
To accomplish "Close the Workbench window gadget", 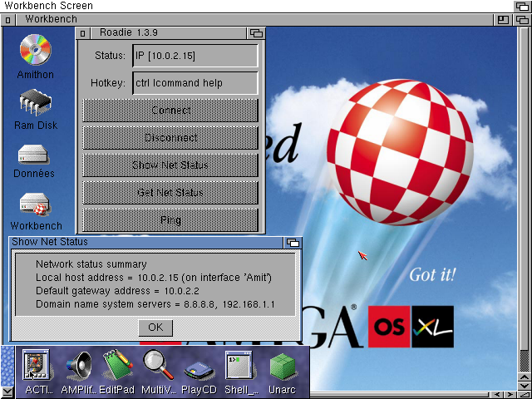I will point(7,20).
